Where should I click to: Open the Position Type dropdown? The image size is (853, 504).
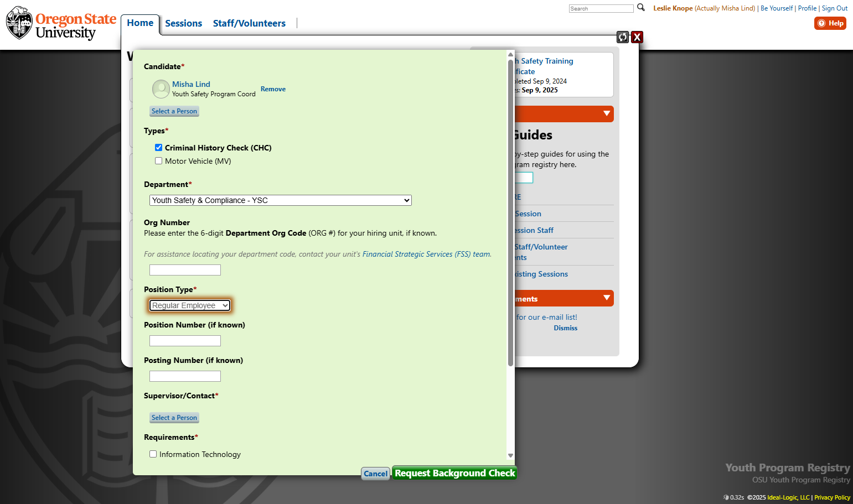[190, 305]
